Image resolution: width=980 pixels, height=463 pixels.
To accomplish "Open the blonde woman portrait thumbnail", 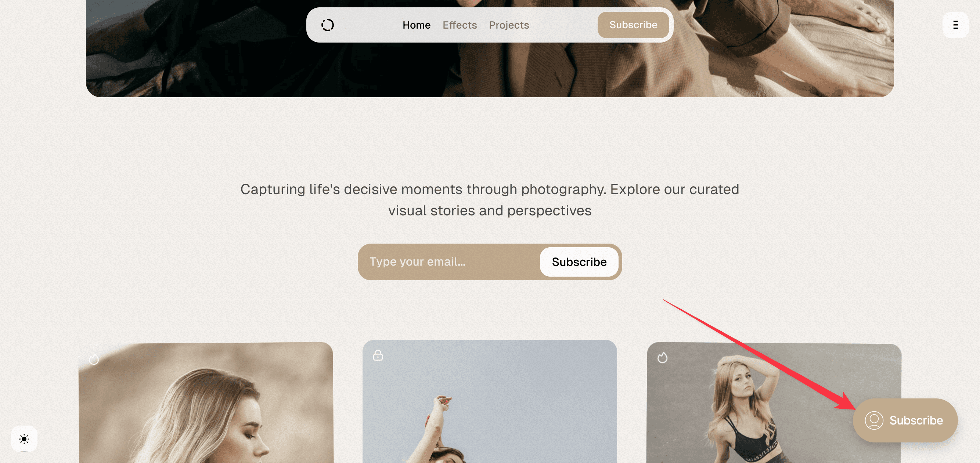I will [x=206, y=402].
